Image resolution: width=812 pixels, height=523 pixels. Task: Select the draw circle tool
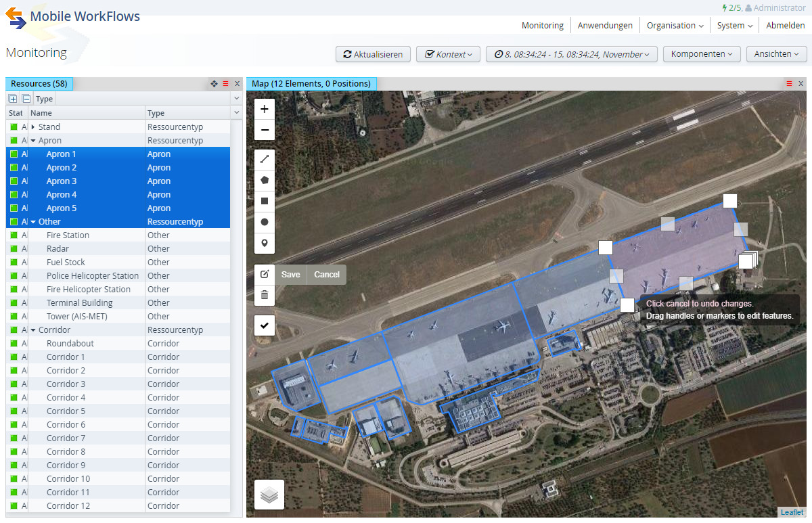[x=265, y=222]
